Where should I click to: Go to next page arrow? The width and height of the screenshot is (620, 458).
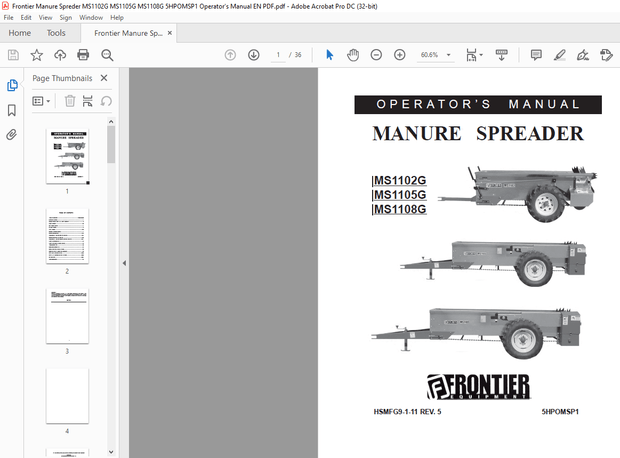point(253,55)
